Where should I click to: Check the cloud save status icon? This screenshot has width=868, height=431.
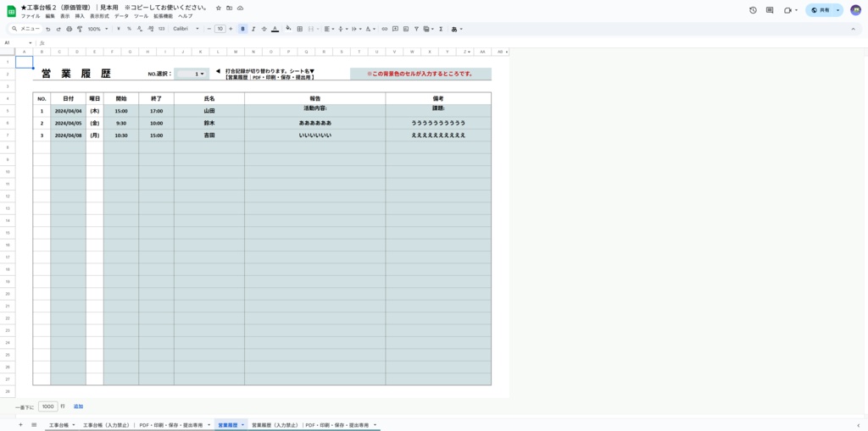240,8
